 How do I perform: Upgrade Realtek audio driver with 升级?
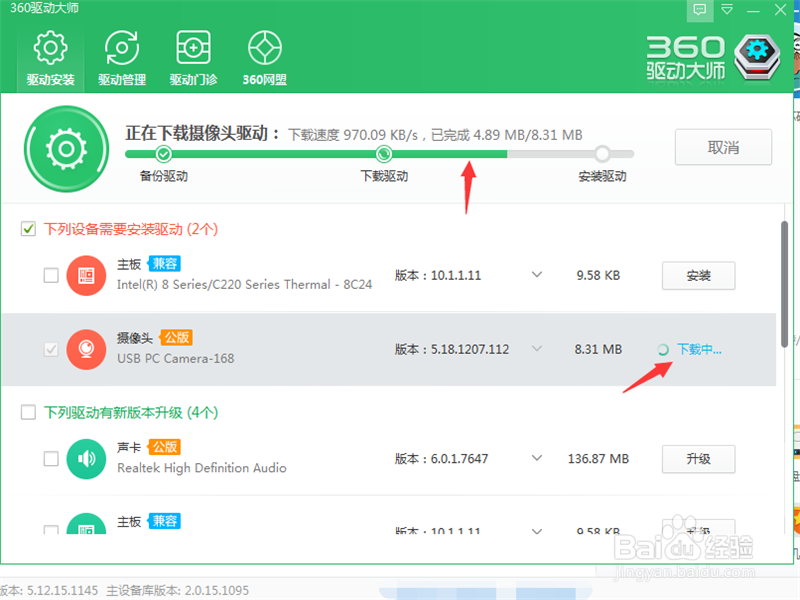point(698,459)
